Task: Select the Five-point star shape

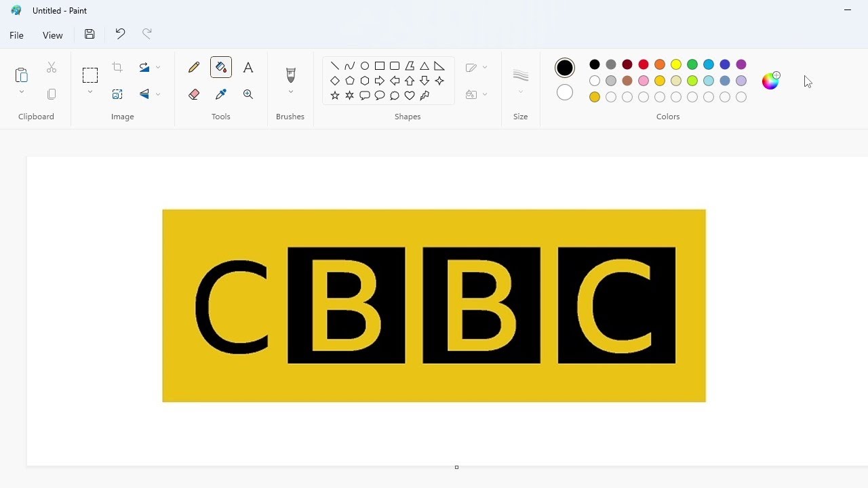Action: coord(335,96)
